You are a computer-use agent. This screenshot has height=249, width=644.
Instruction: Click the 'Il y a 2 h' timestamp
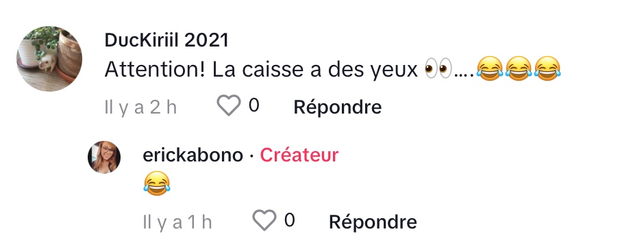click(x=140, y=107)
